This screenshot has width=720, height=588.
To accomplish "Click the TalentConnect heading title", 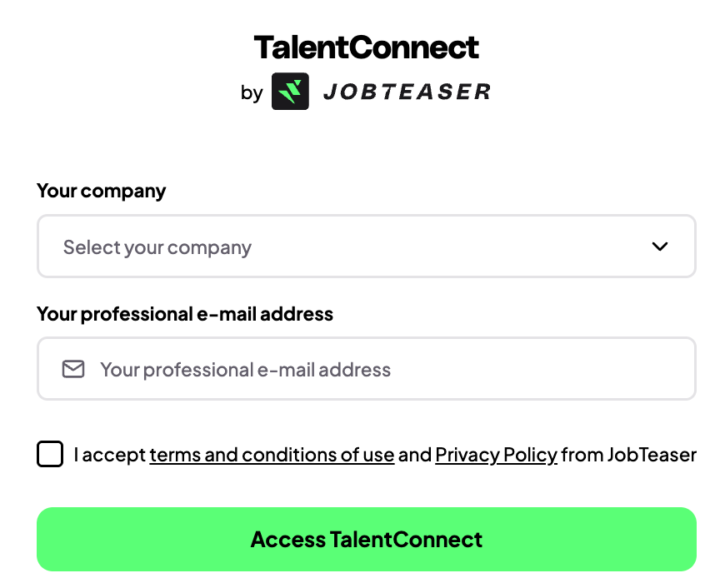I will tap(367, 47).
